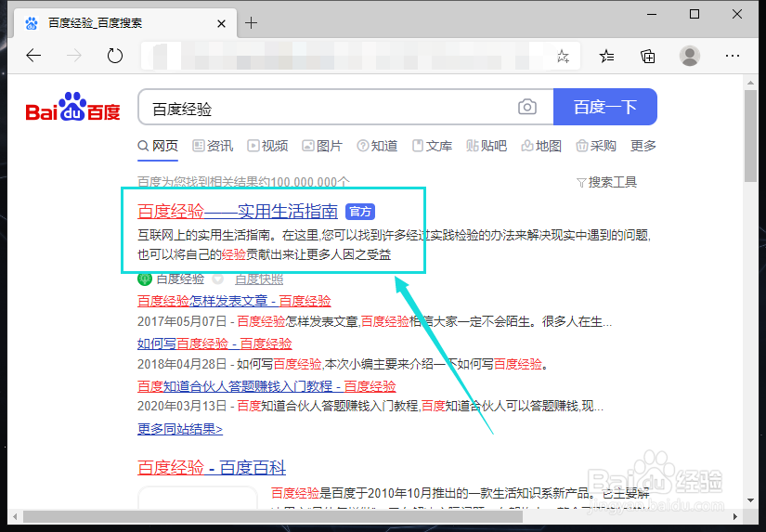The width and height of the screenshot is (766, 532).
Task: Click the browser forward arrow
Action: pos(74,56)
